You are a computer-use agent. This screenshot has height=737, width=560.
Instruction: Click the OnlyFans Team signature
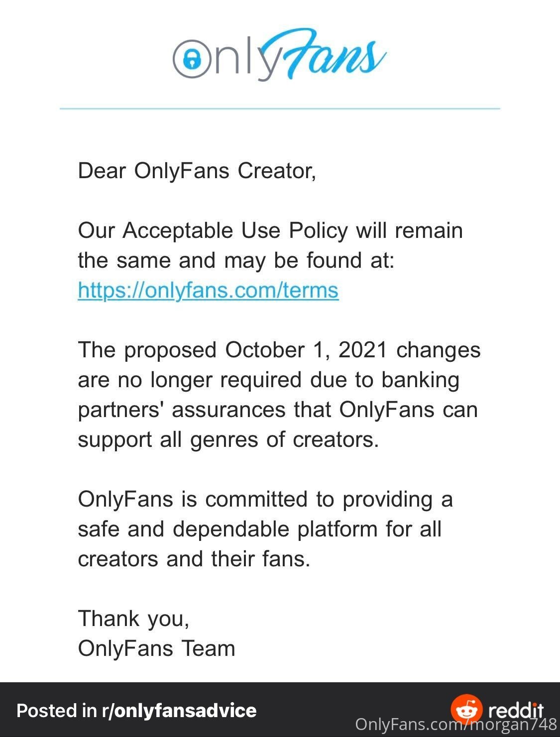156,648
